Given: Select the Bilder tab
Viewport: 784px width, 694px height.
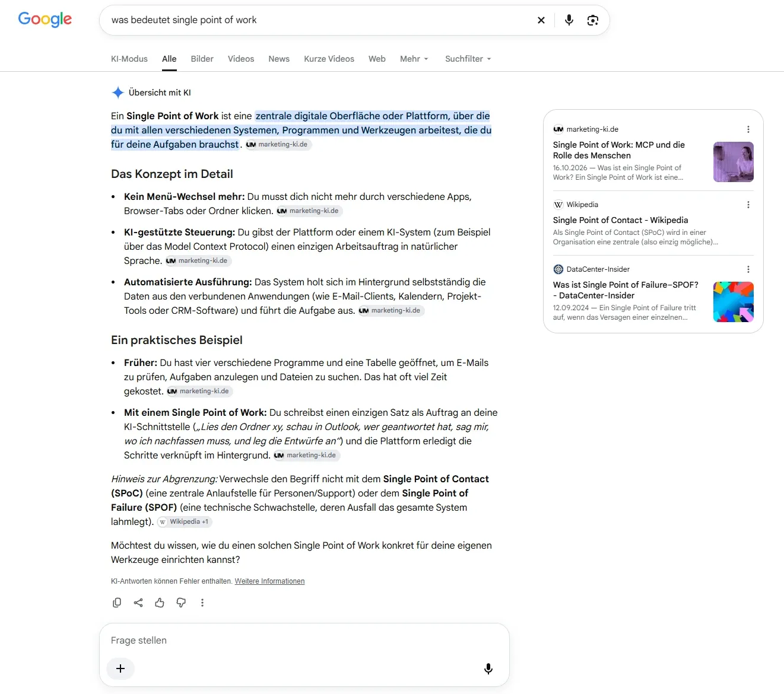Looking at the screenshot, I should [x=202, y=59].
